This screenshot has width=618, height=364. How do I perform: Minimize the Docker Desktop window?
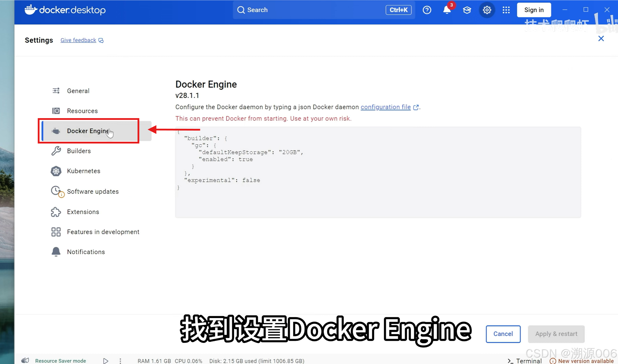565,10
